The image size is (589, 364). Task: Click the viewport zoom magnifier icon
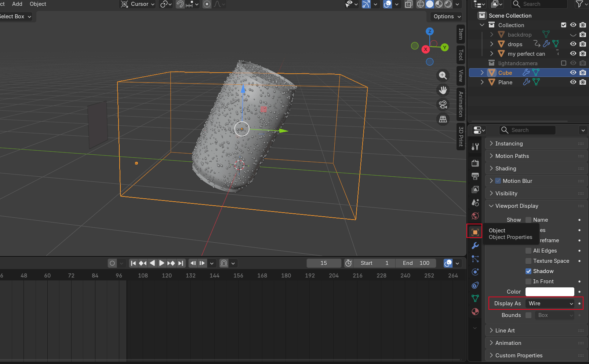[x=443, y=76]
